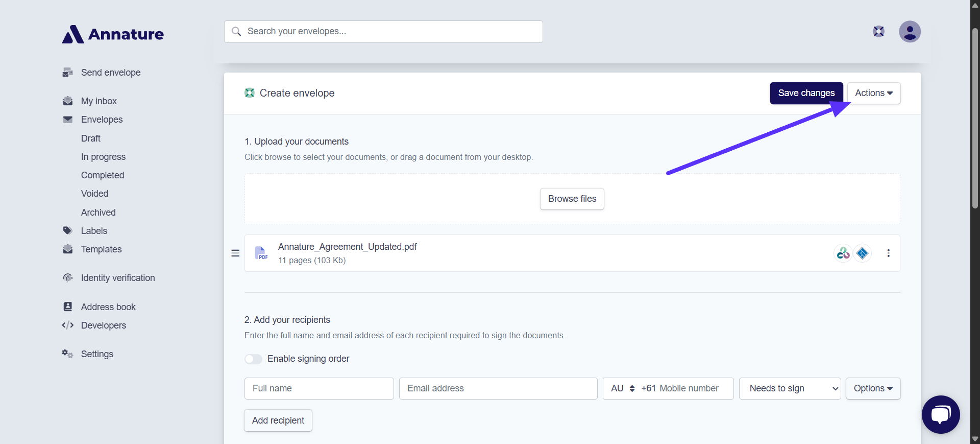Open the live chat widget

[x=940, y=414]
